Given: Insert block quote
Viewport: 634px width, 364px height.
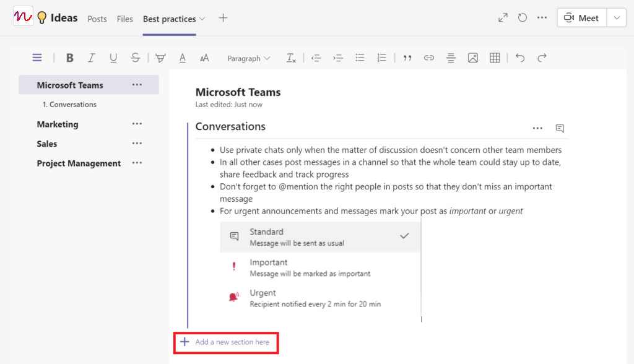Looking at the screenshot, I should [x=407, y=58].
